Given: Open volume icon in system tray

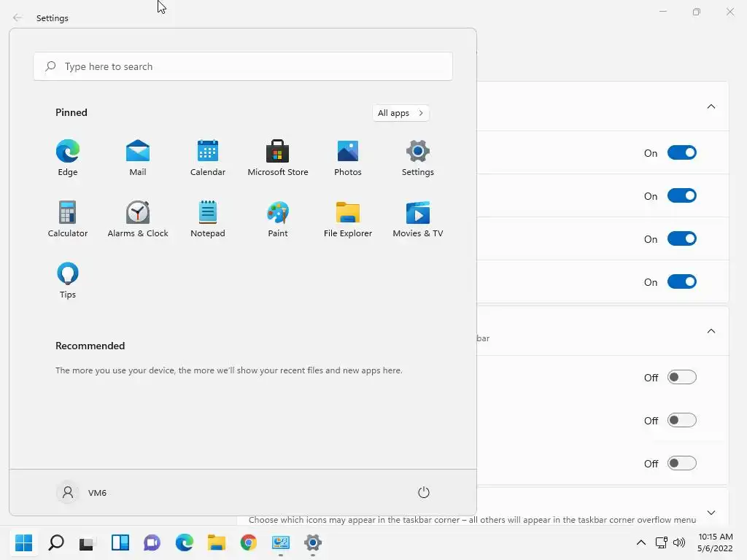Looking at the screenshot, I should [679, 542].
